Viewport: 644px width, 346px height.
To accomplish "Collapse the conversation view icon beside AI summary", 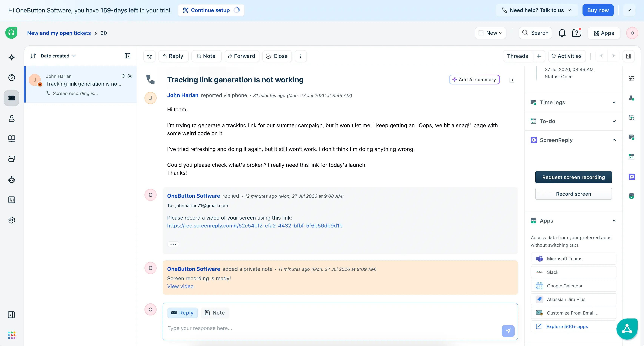I will (x=512, y=80).
